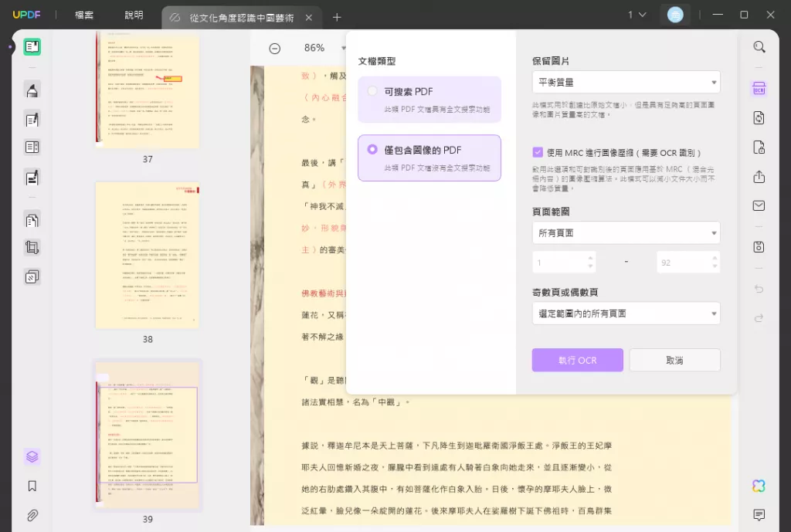The height and width of the screenshot is (532, 791).
Task: Click the start page number field
Action: [x=564, y=263]
